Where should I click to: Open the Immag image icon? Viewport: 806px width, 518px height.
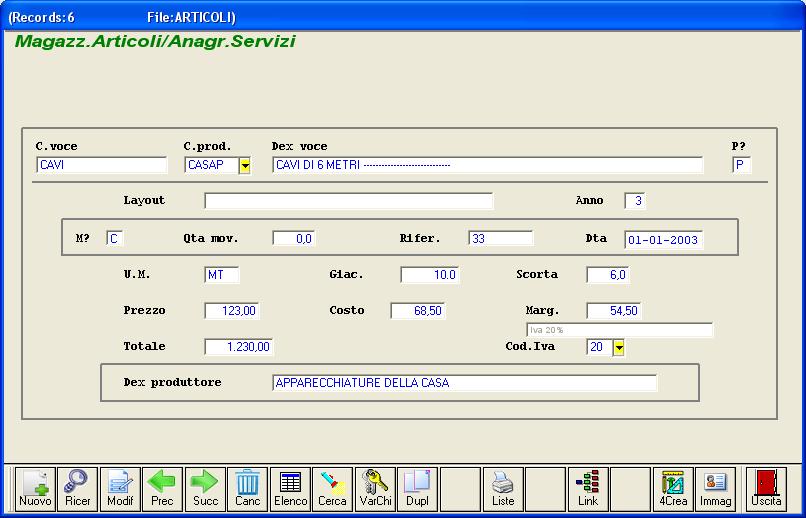(x=716, y=489)
